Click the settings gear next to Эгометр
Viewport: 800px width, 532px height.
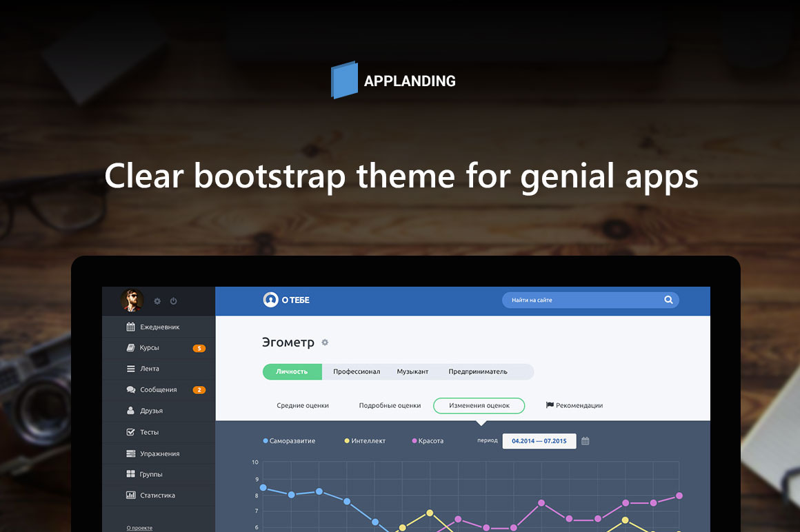point(326,342)
